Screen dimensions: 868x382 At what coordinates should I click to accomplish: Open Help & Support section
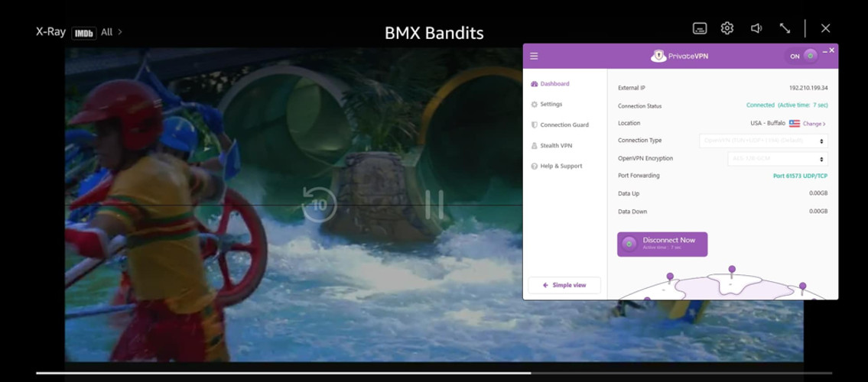click(x=556, y=166)
